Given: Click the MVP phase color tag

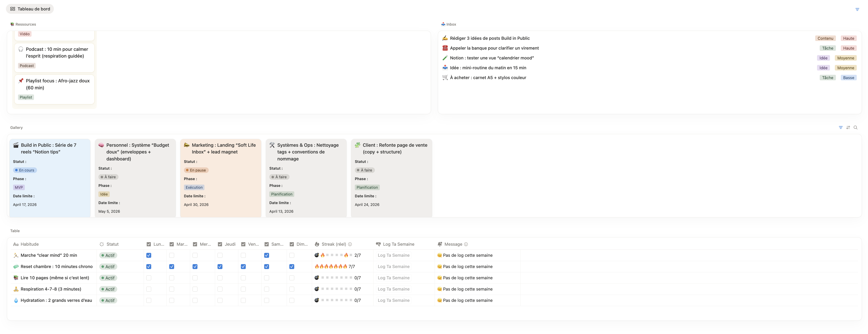Looking at the screenshot, I should click(19, 187).
